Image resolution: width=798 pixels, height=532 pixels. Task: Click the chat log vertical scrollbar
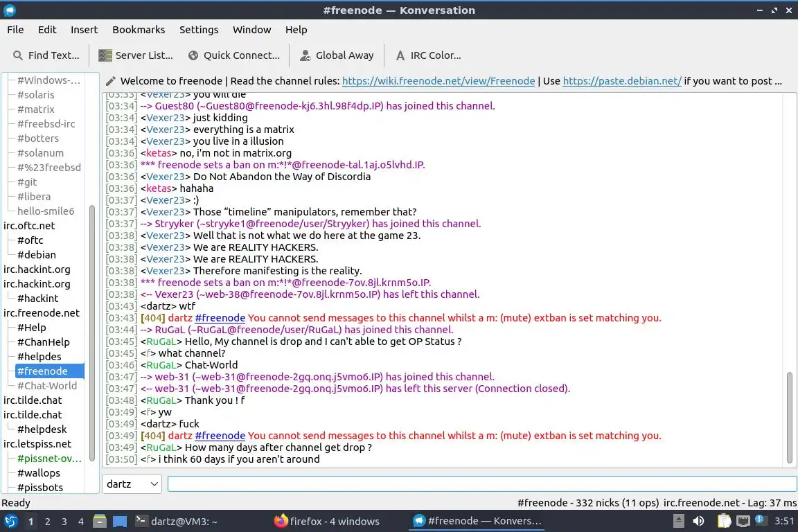coord(790,418)
